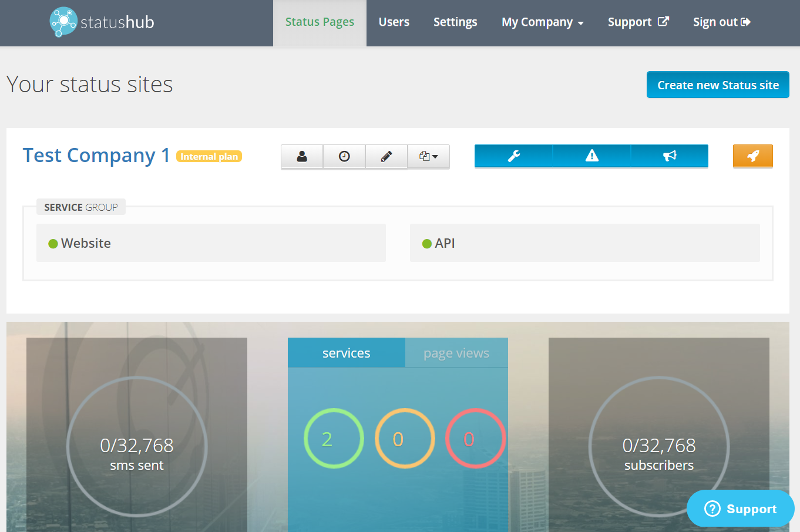
Task: Click the Your status sites heading
Action: point(90,85)
